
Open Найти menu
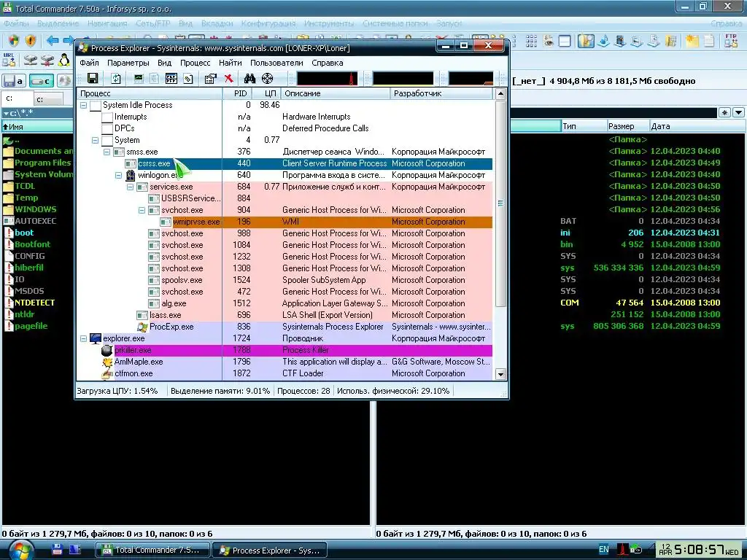(x=230, y=63)
